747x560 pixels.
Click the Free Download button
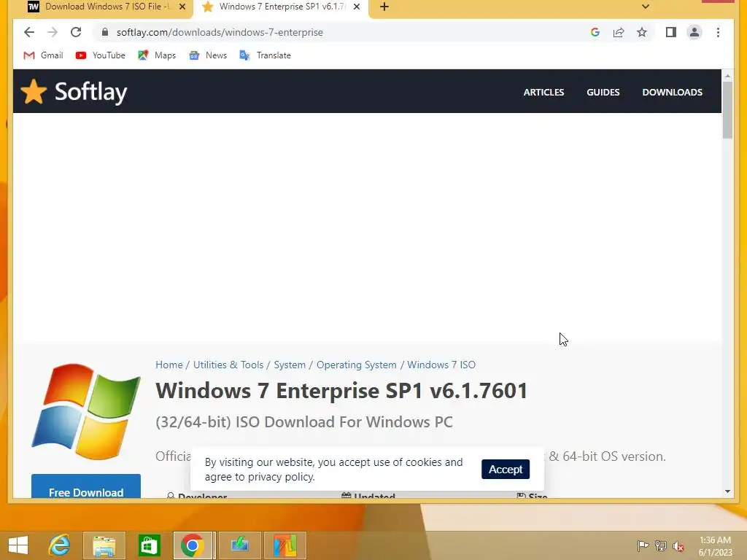tap(86, 486)
